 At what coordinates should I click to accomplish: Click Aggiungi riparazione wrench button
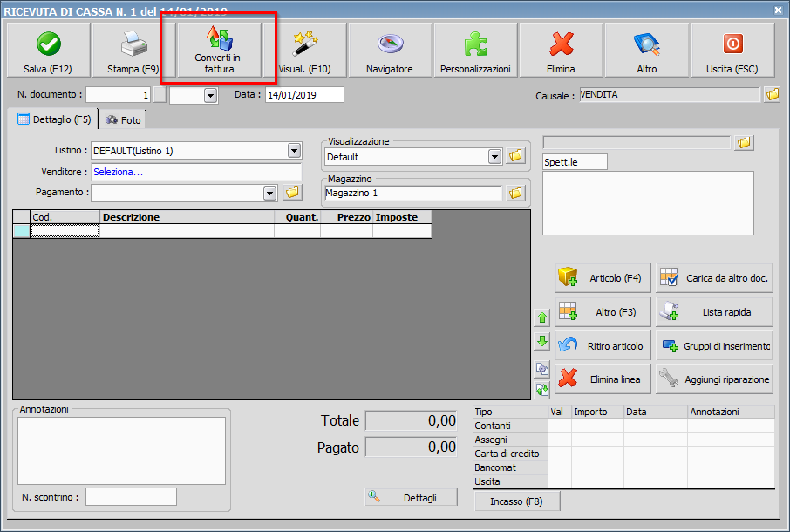[714, 379]
